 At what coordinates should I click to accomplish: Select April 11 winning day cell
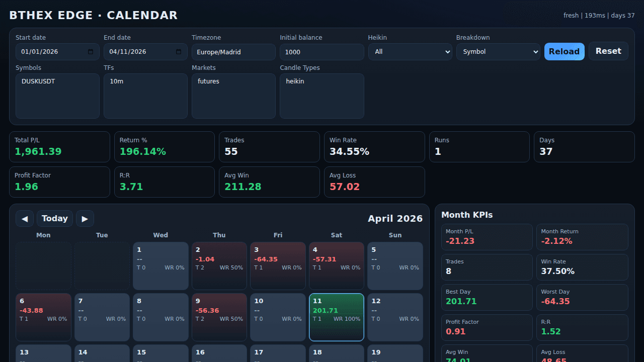point(336,317)
